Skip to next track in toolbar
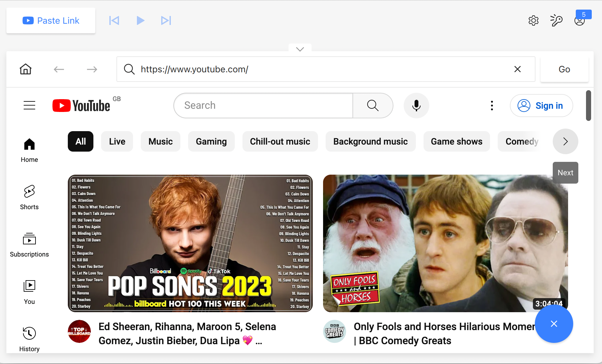 point(166,20)
